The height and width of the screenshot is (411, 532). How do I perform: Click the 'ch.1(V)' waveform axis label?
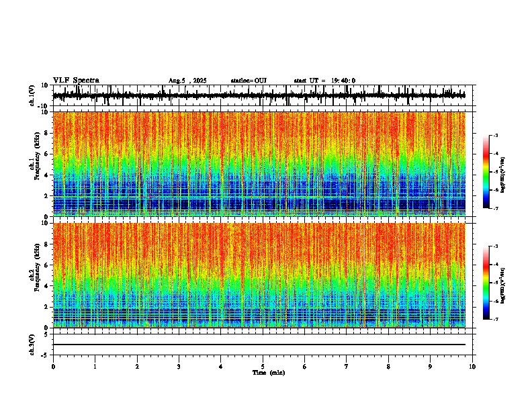(x=32, y=95)
